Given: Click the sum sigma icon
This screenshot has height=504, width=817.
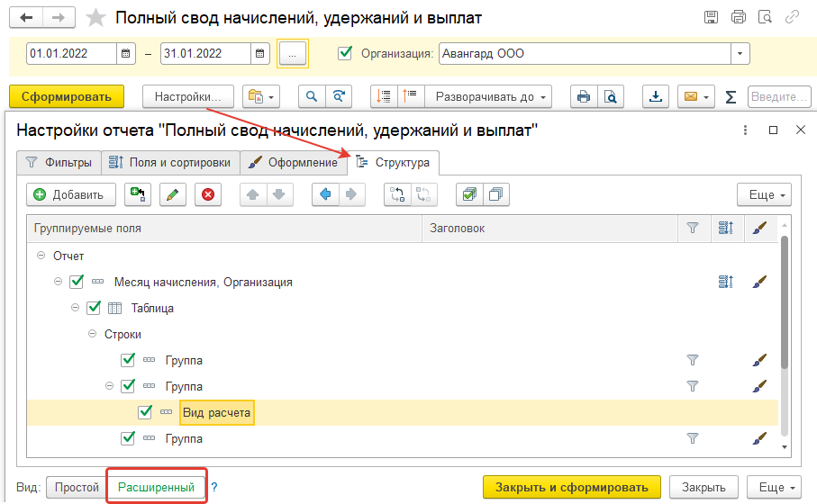Looking at the screenshot, I should 731,96.
